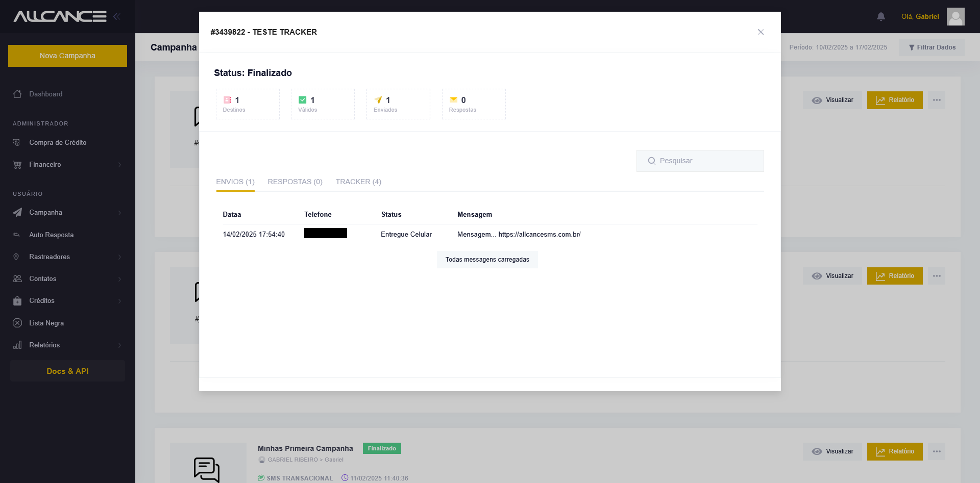This screenshot has width=980, height=483.
Task: Click Relatório on the second campaign
Action: 895,276
